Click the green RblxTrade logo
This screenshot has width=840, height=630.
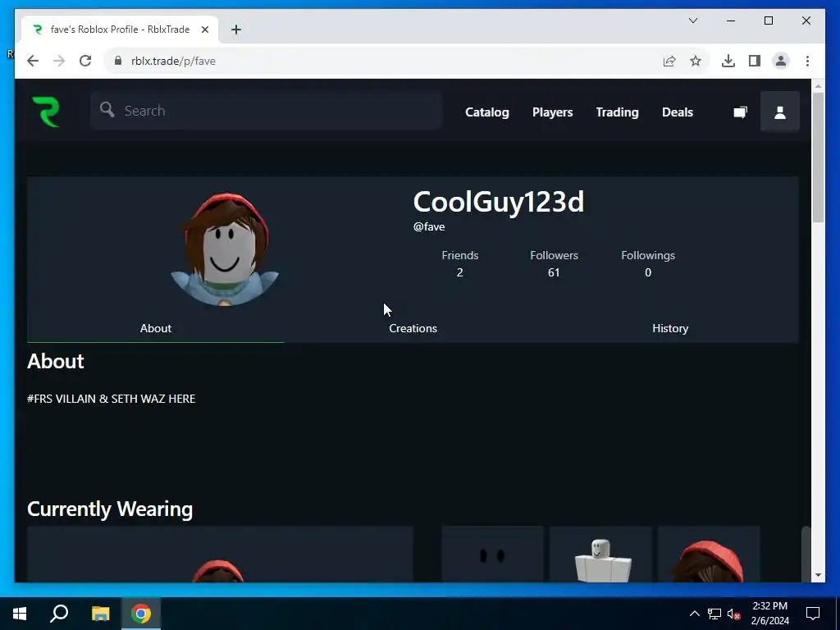(x=46, y=112)
